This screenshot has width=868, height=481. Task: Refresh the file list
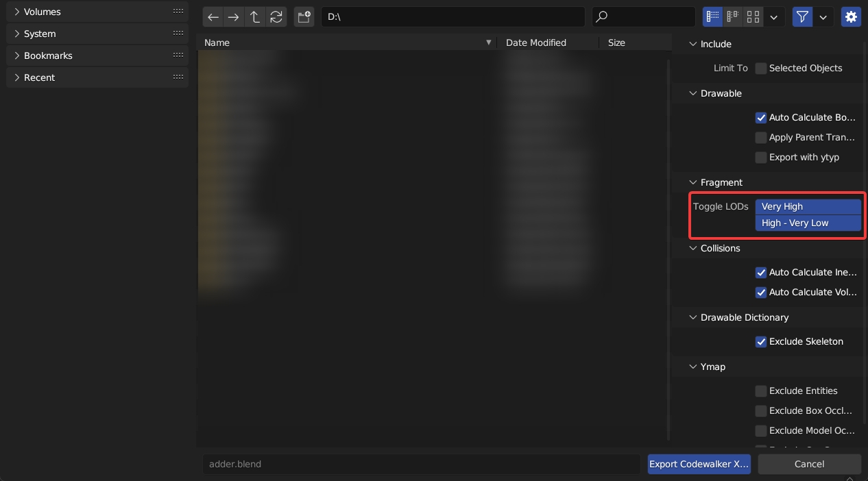click(276, 17)
